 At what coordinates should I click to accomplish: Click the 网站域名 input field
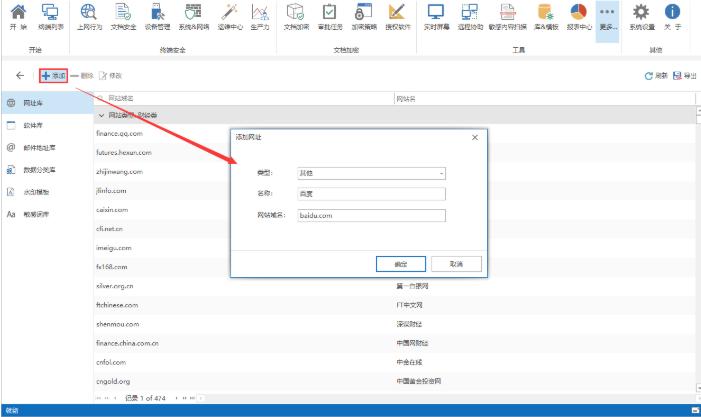point(371,215)
